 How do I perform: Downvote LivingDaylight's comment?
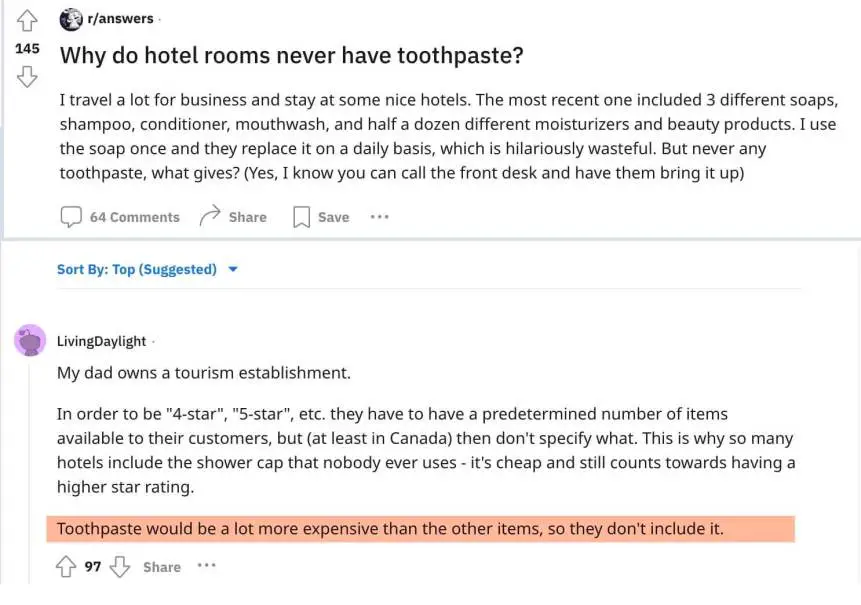(120, 566)
